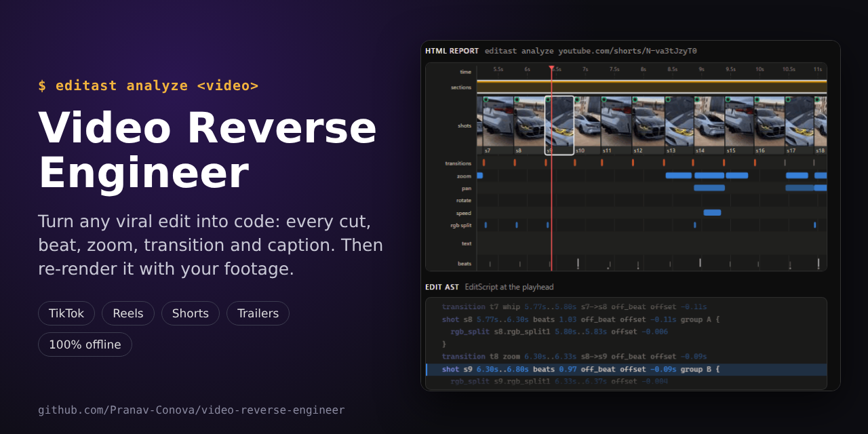Viewport: 868px width, 434px height.
Task: Click the rgb split marker under shot s7
Action: [x=486, y=224]
